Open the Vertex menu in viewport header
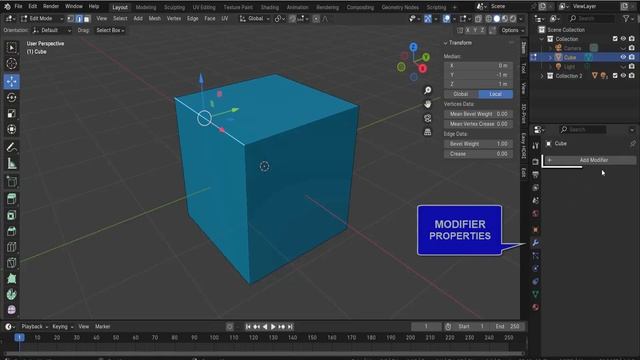Screen dimensions: 640x360 point(174,19)
